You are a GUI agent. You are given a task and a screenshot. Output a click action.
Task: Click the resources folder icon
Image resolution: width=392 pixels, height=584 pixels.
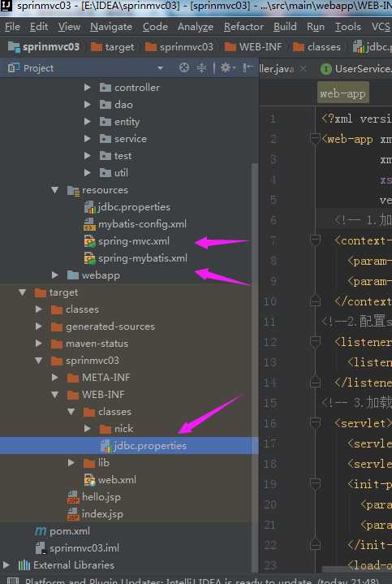[73, 190]
